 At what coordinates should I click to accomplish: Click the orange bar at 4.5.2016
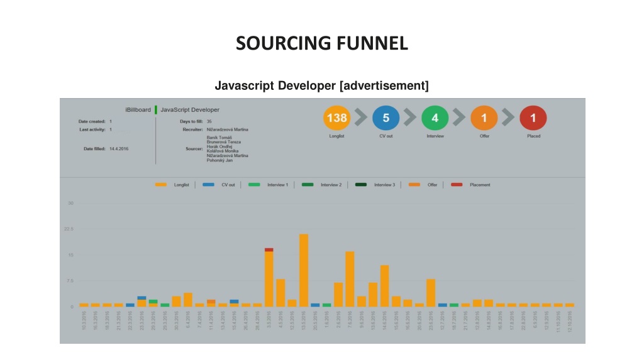pyautogui.click(x=280, y=293)
